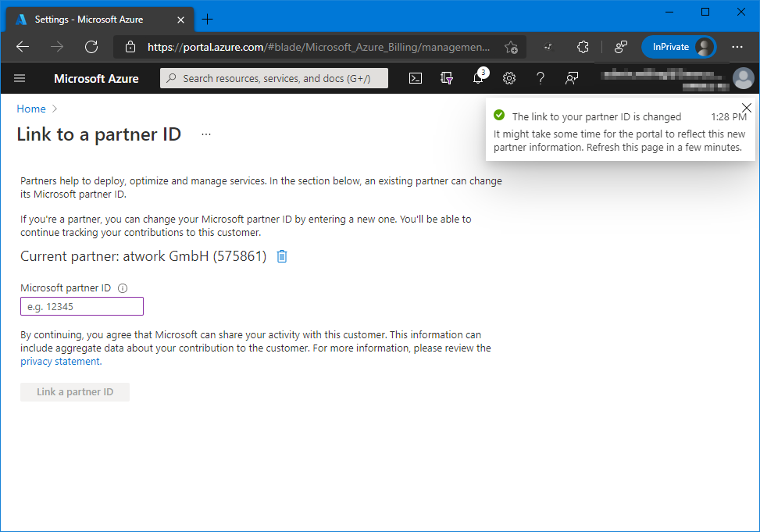Open Directory and subscription filter icon

pyautogui.click(x=447, y=78)
